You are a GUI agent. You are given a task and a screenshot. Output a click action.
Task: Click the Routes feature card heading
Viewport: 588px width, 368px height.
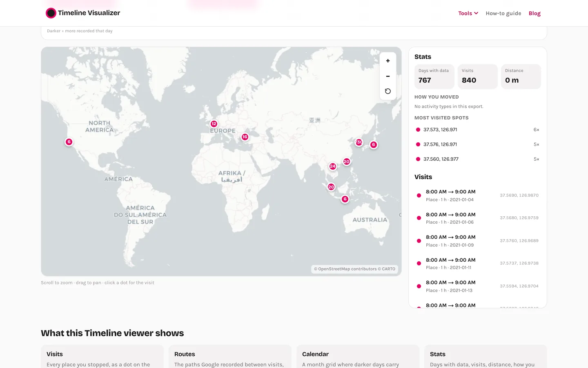(x=185, y=354)
